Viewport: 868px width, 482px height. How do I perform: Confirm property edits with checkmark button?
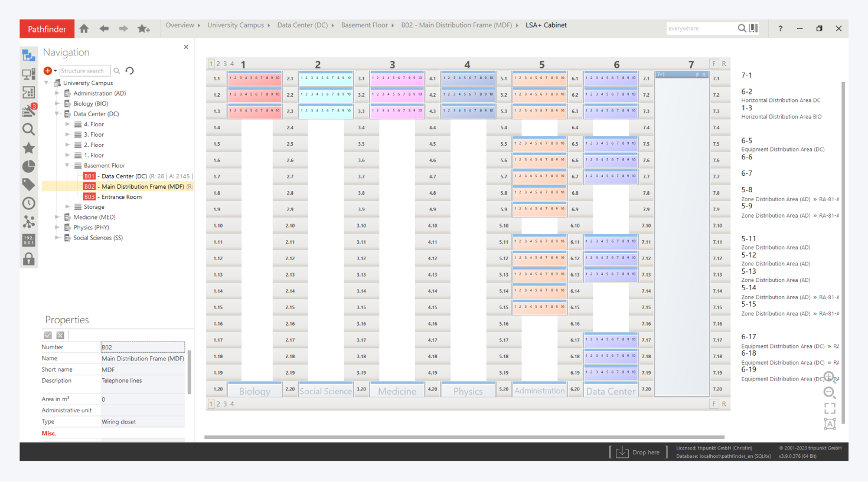[x=48, y=335]
